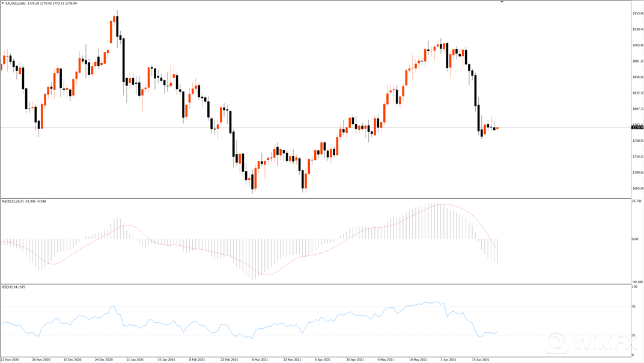This screenshot has width=644, height=363.
Task: Click the chart shift marker at top edge
Action: click(x=502, y=2)
